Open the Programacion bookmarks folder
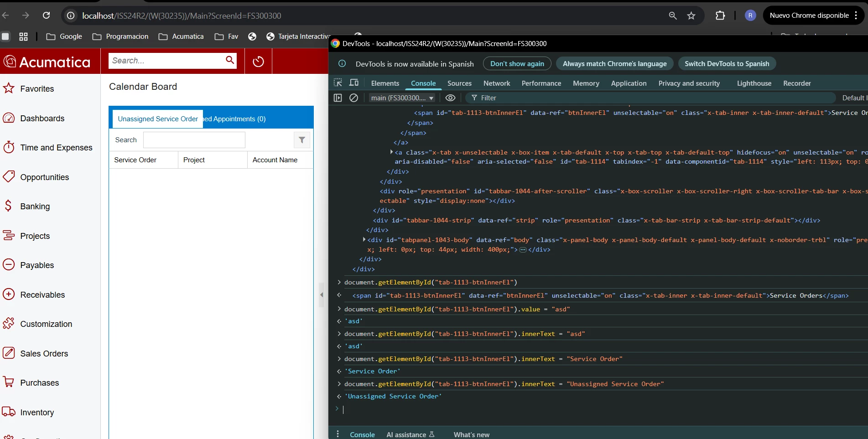Viewport: 868px width, 439px height. 120,36
